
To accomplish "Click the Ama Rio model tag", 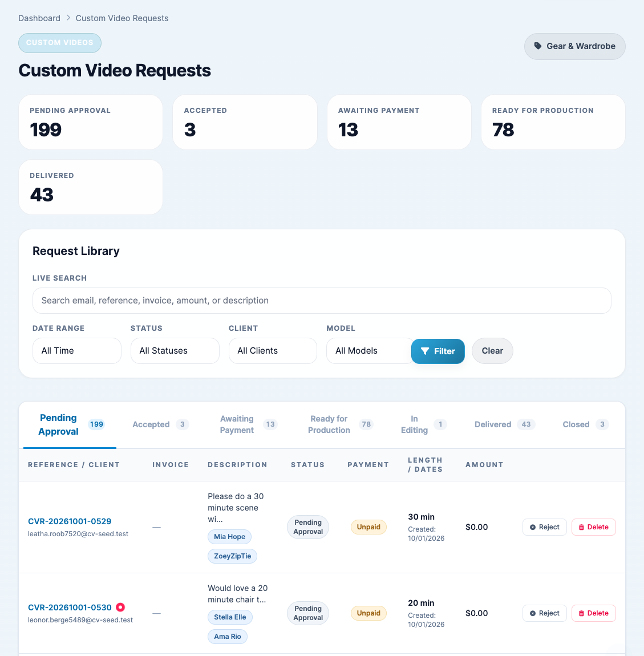I will (227, 637).
